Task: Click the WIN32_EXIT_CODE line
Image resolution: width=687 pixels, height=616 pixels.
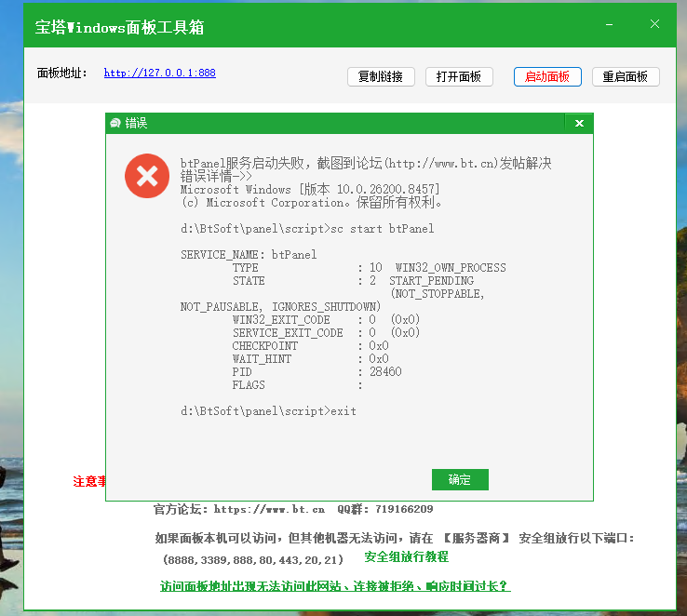Action: click(x=326, y=319)
